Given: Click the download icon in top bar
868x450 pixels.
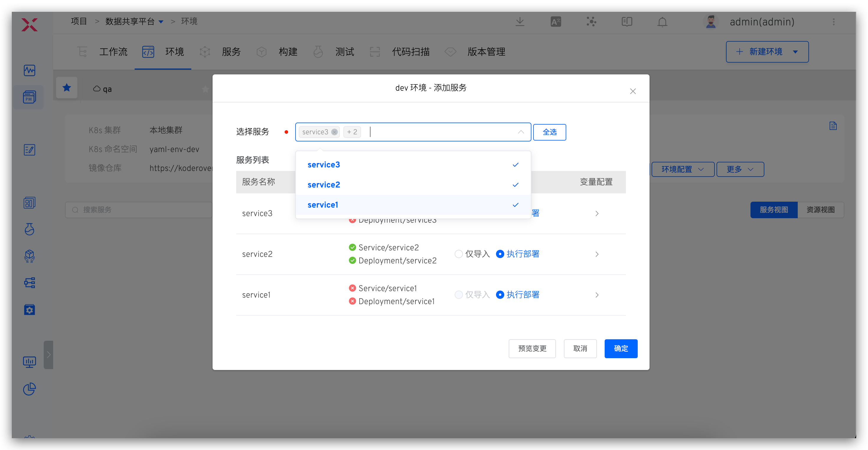Looking at the screenshot, I should pos(520,22).
